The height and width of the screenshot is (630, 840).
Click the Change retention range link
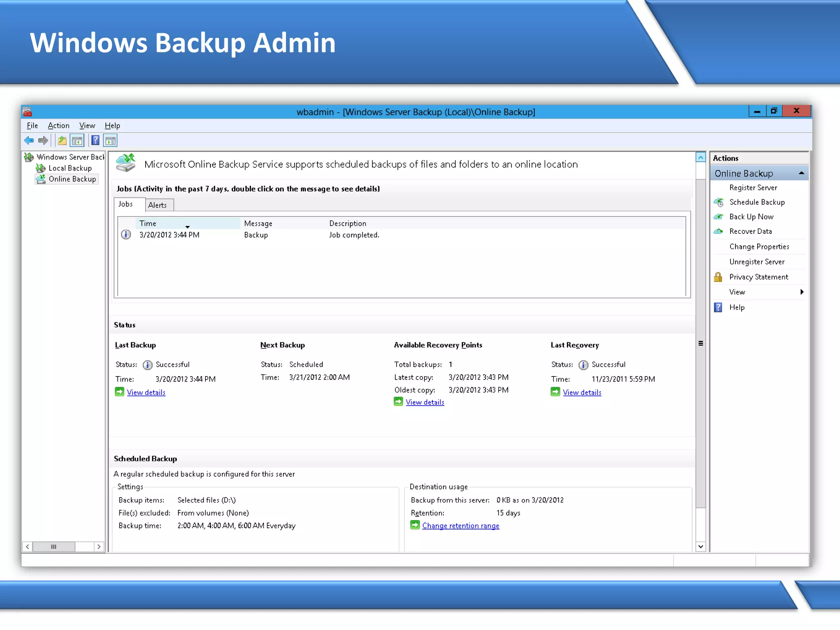[461, 526]
